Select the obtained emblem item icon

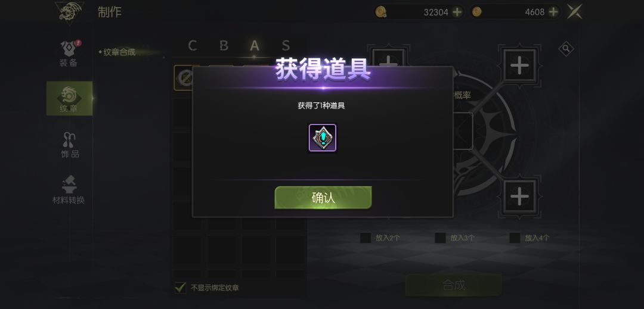click(323, 138)
